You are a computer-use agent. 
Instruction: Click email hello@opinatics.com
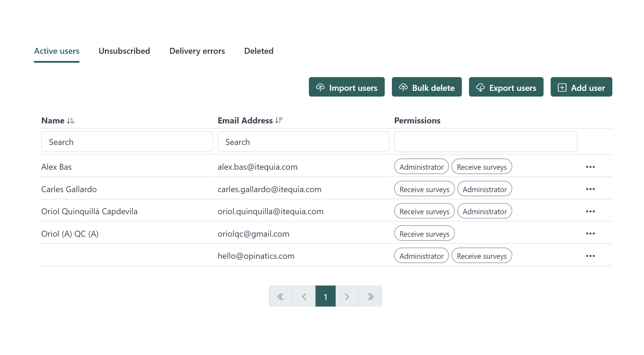click(256, 256)
